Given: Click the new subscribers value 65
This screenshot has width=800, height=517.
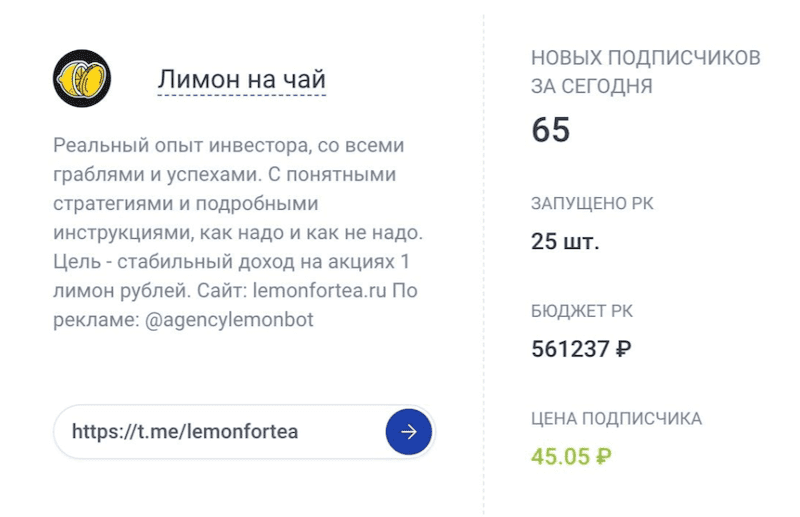Looking at the screenshot, I should point(551,129).
